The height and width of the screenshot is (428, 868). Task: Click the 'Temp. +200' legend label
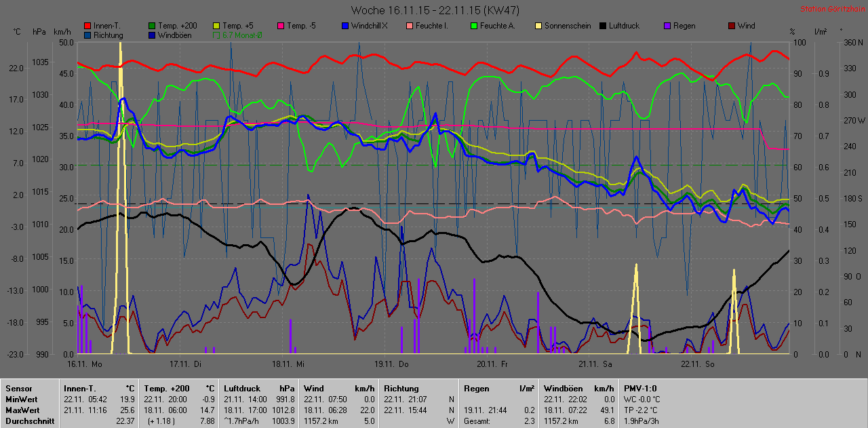click(x=178, y=26)
